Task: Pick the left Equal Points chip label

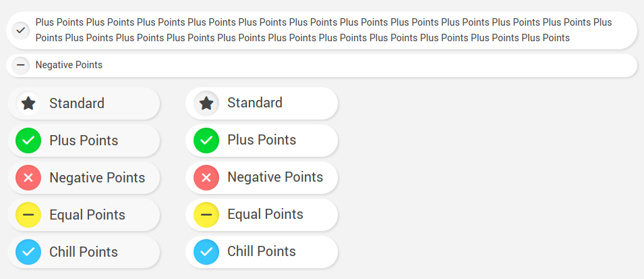Action: click(87, 215)
